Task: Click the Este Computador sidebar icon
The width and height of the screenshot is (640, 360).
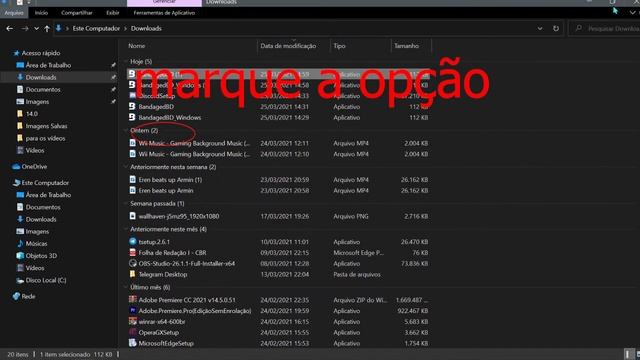Action: click(16, 183)
